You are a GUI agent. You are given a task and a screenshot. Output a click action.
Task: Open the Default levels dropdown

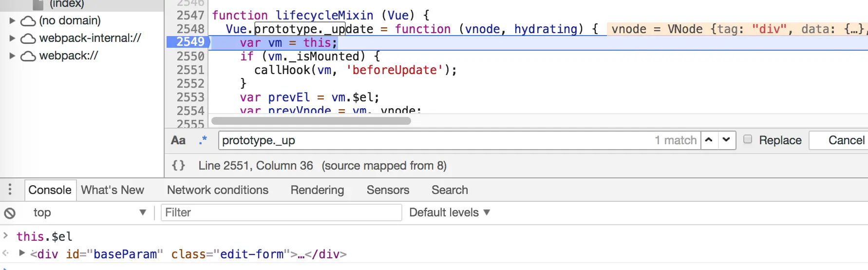[449, 212]
